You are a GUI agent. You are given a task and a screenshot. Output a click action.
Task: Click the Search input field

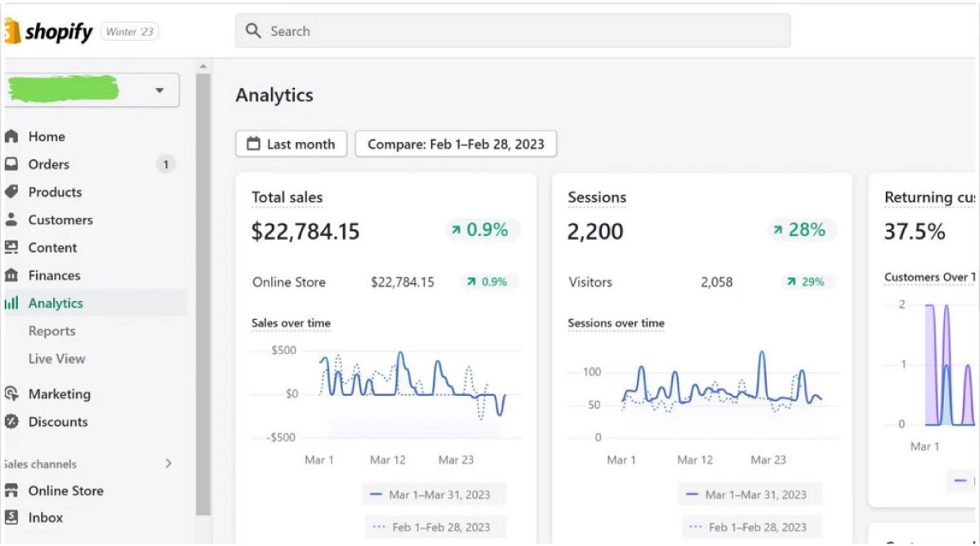coord(513,31)
